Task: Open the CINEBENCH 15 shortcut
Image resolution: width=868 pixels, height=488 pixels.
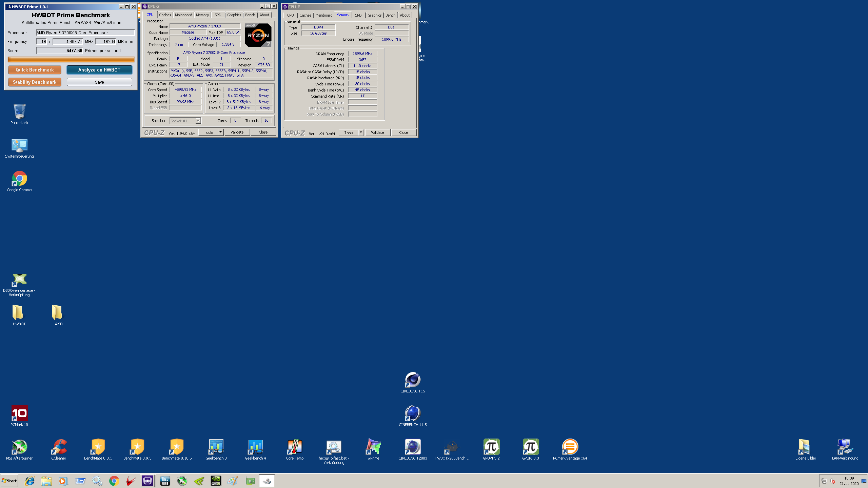Action: pyautogui.click(x=413, y=382)
